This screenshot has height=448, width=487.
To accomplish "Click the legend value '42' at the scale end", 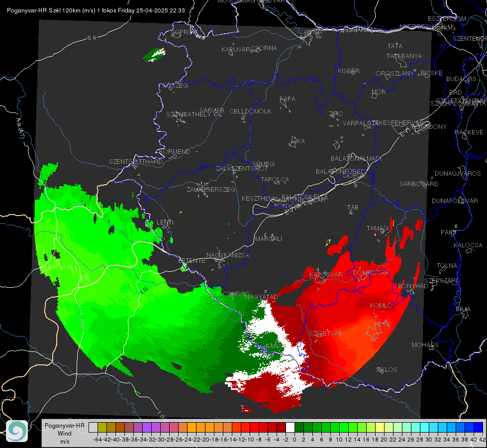I will click(x=482, y=440).
